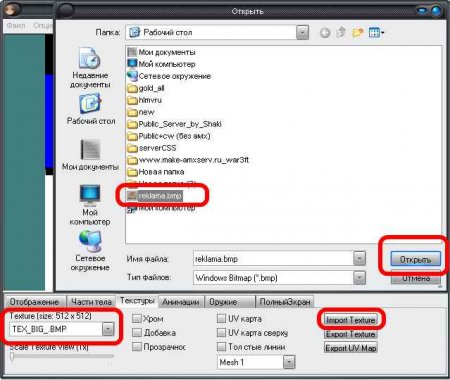Select the gold_all folder
Viewport: 450px width, 380px height.
click(x=146, y=88)
